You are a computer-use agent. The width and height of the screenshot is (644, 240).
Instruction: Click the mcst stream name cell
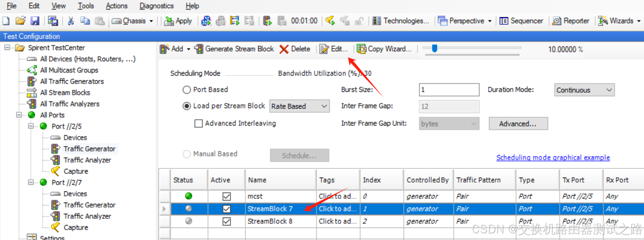pyautogui.click(x=281, y=196)
